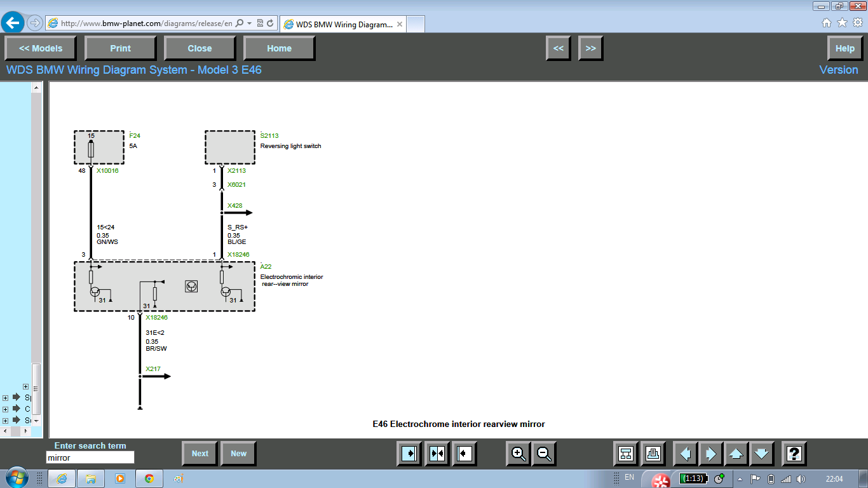This screenshot has height=488, width=868.
Task: Click the Print button
Action: pyautogui.click(x=120, y=48)
